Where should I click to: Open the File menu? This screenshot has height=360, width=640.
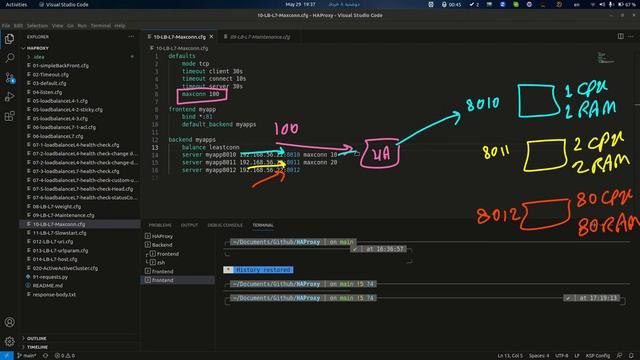[x=6, y=25]
